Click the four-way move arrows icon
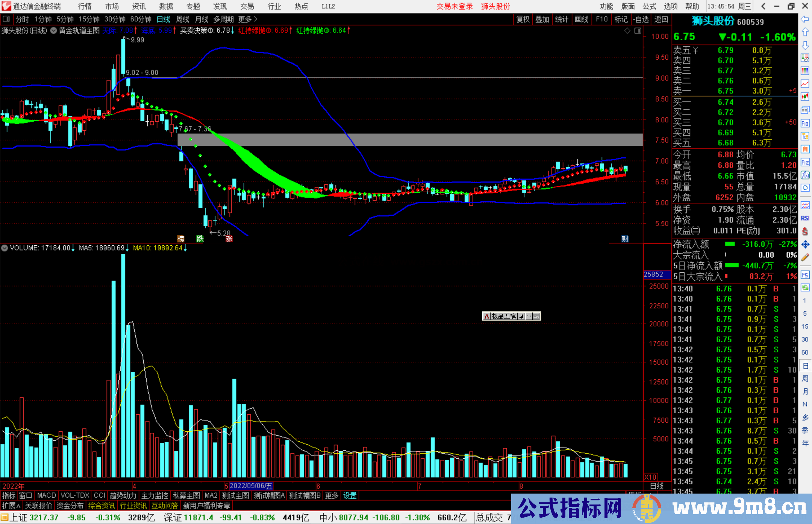 point(805,245)
